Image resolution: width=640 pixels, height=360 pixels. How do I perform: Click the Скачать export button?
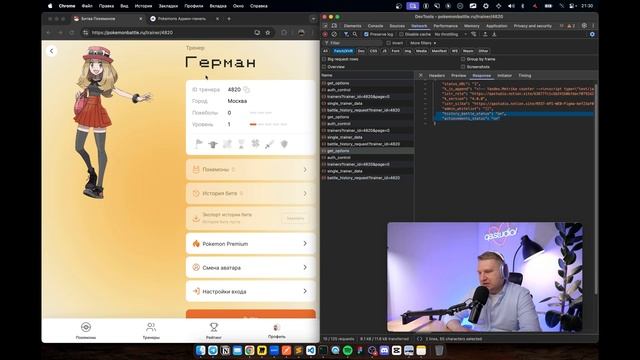[x=295, y=218]
